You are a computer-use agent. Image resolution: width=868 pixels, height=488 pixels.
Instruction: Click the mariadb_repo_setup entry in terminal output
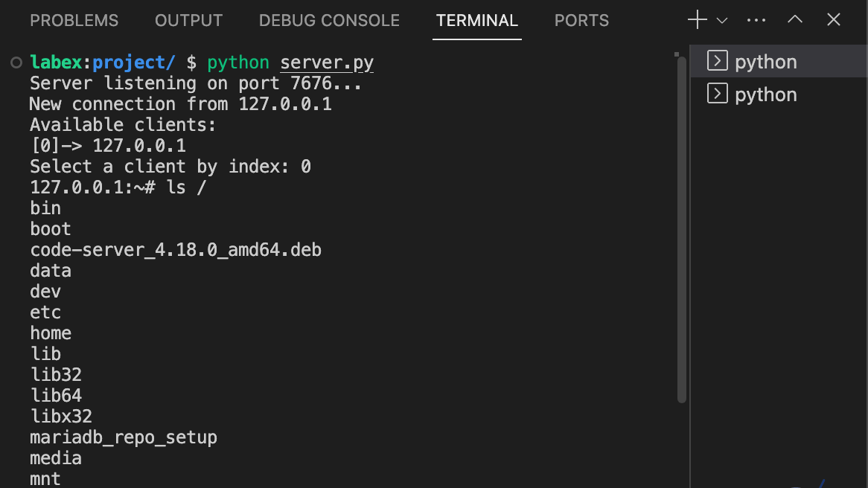(124, 437)
